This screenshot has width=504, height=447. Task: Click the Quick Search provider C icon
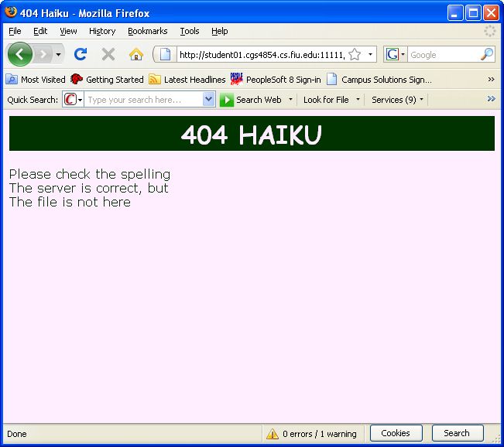[x=70, y=99]
